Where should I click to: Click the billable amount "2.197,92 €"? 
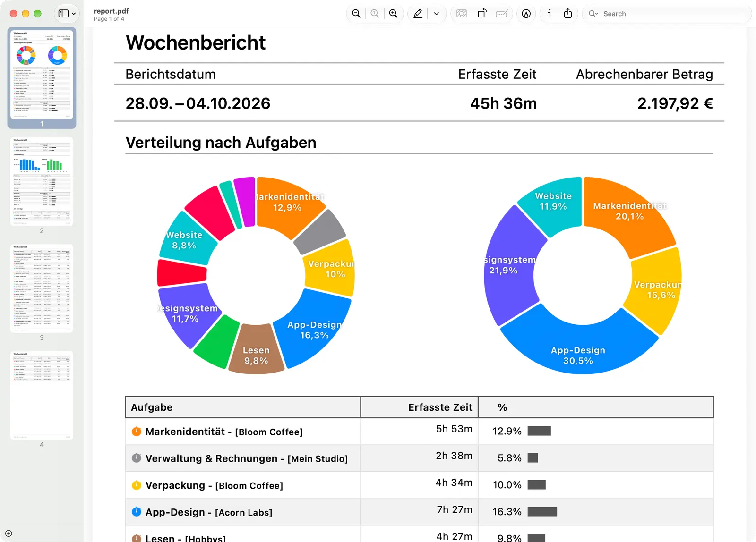pos(675,103)
